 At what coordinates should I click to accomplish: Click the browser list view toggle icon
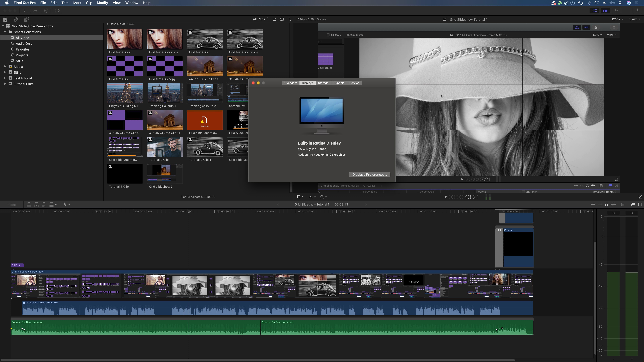[274, 19]
